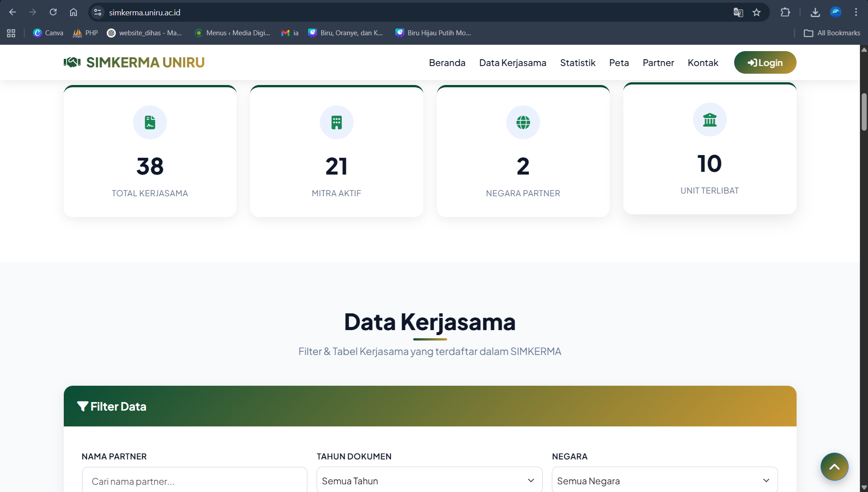Click the scrollbar up arrow
This screenshot has height=492, width=868.
coord(864,49)
